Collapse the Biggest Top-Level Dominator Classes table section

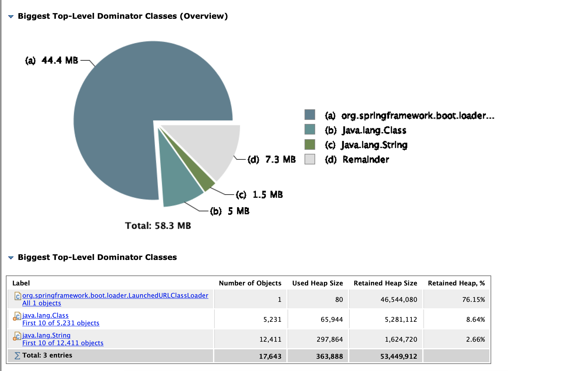pyautogui.click(x=11, y=258)
